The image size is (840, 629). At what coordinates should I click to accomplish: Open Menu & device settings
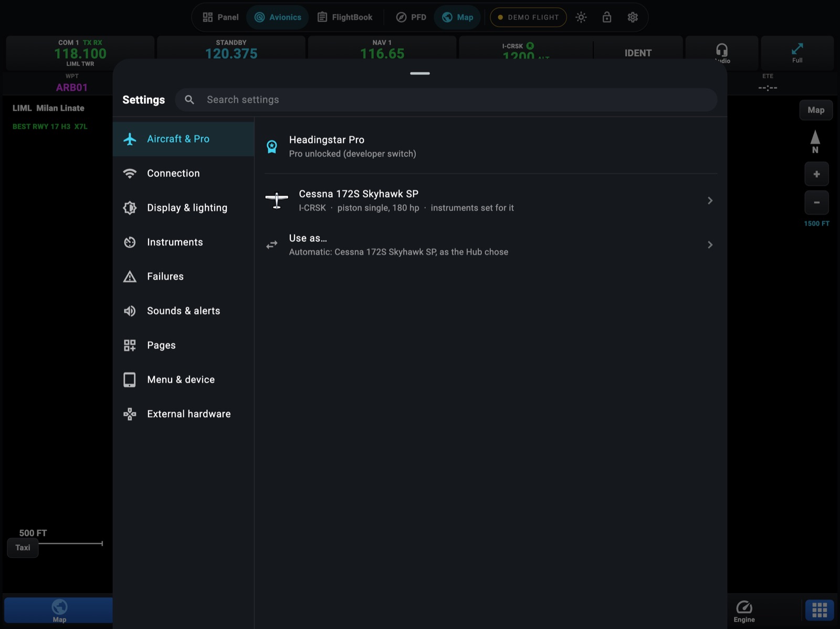click(x=183, y=379)
